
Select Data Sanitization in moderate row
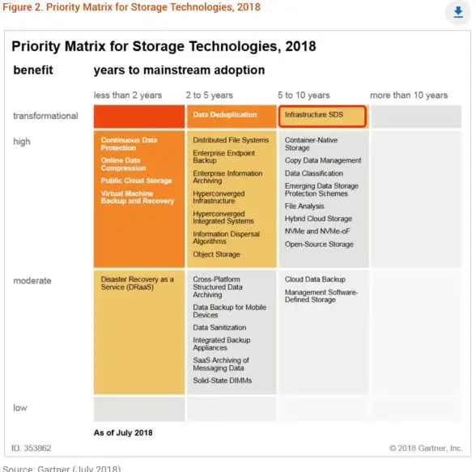tap(219, 328)
